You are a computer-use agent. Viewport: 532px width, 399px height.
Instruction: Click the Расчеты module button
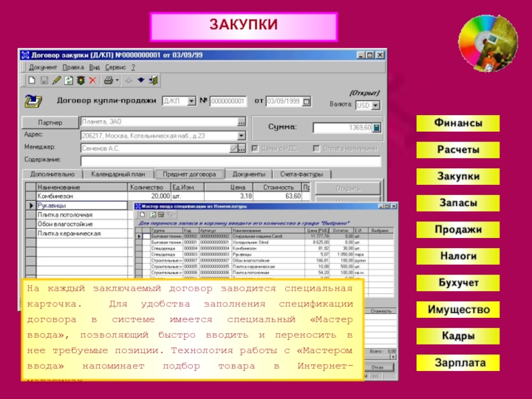[458, 150]
